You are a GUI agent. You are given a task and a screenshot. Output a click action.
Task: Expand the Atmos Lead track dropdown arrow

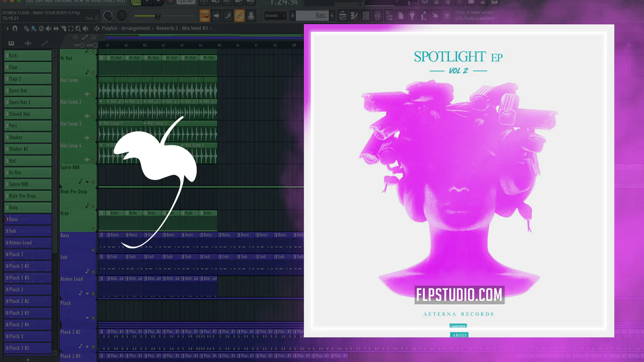(87, 294)
